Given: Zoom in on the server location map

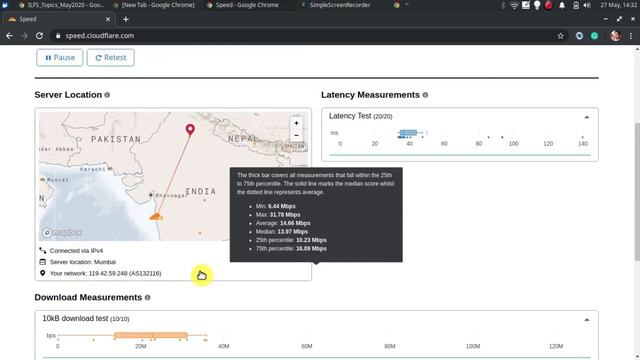Looking at the screenshot, I should (x=296, y=123).
